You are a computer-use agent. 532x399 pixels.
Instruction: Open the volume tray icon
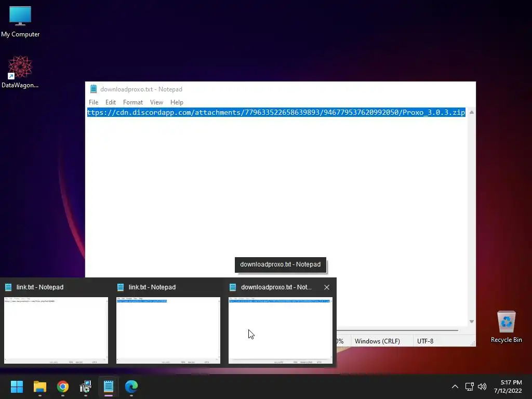tap(482, 387)
